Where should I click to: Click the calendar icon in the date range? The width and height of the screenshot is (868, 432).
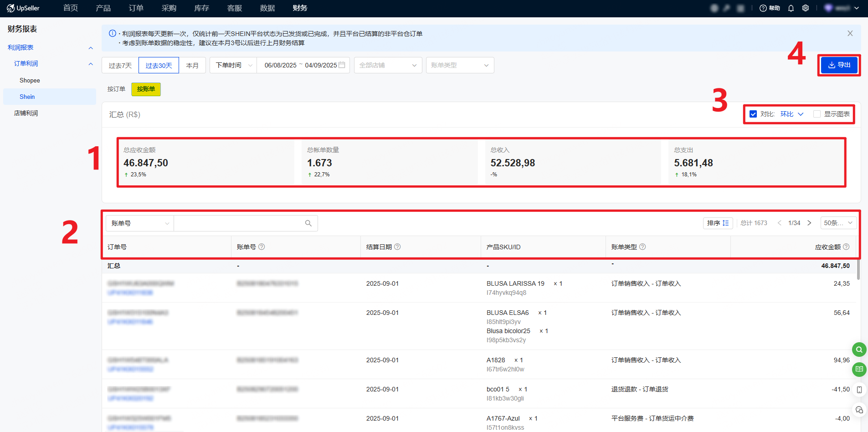pyautogui.click(x=342, y=65)
